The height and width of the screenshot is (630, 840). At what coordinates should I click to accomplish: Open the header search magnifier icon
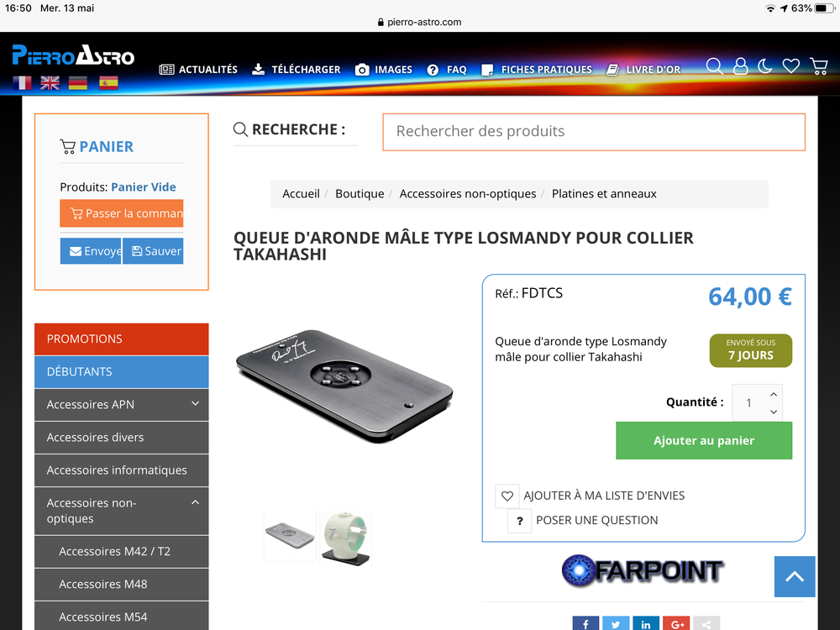coord(714,66)
